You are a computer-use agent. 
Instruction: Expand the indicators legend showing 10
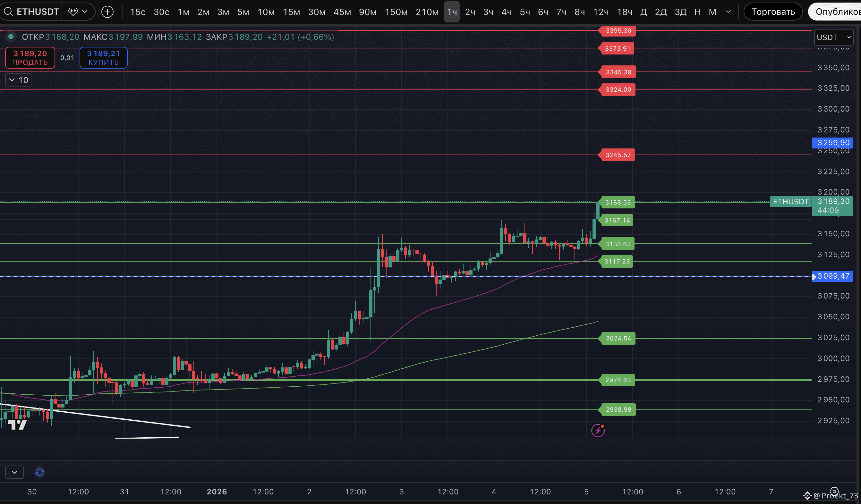point(19,80)
